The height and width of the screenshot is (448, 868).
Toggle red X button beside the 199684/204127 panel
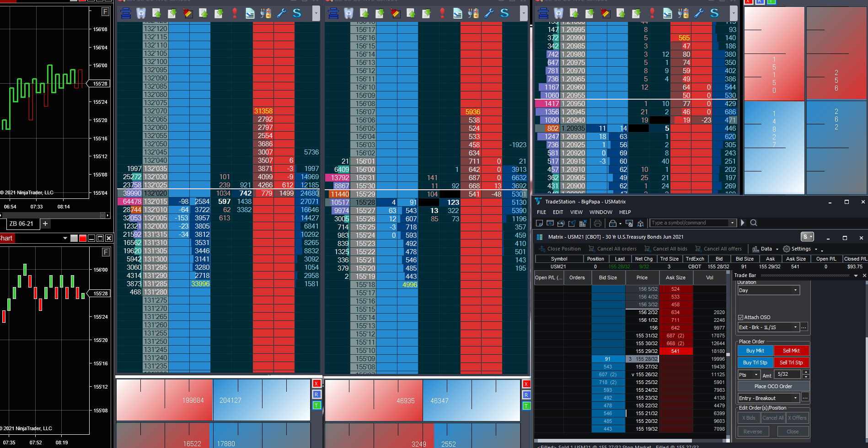(x=316, y=384)
